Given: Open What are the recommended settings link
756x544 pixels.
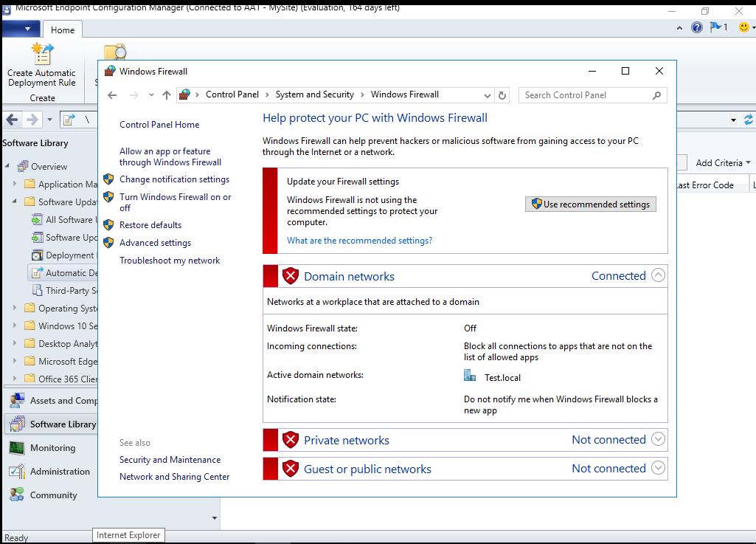Looking at the screenshot, I should click(x=360, y=241).
